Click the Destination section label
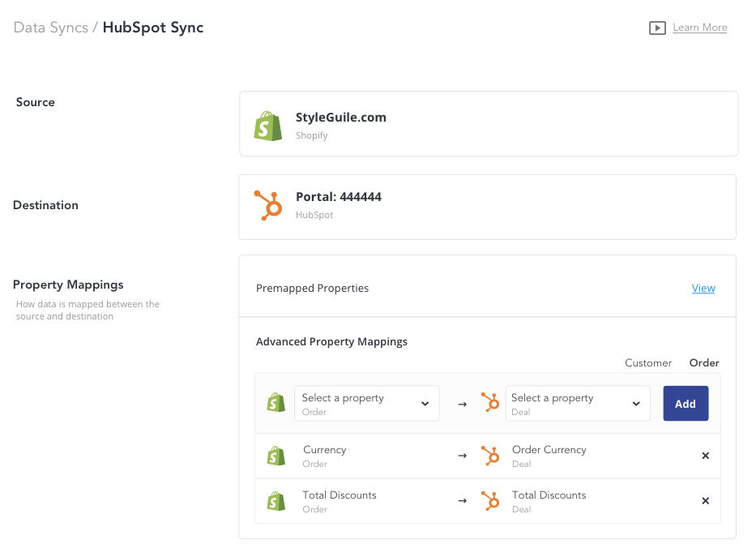The height and width of the screenshot is (557, 756). (45, 205)
